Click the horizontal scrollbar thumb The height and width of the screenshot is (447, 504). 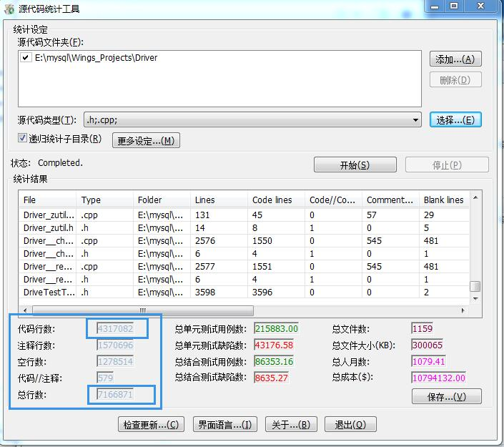click(143, 310)
